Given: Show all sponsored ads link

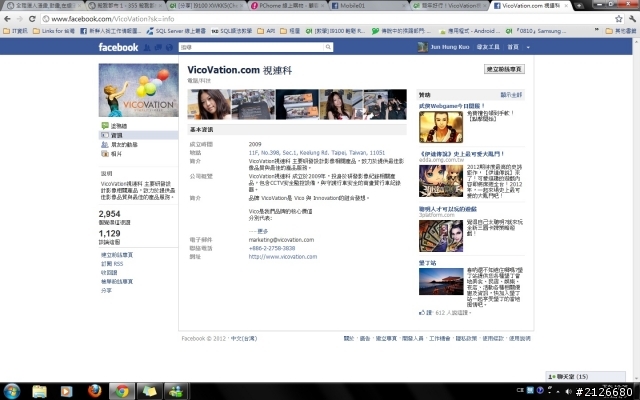Looking at the screenshot, I should (x=511, y=95).
